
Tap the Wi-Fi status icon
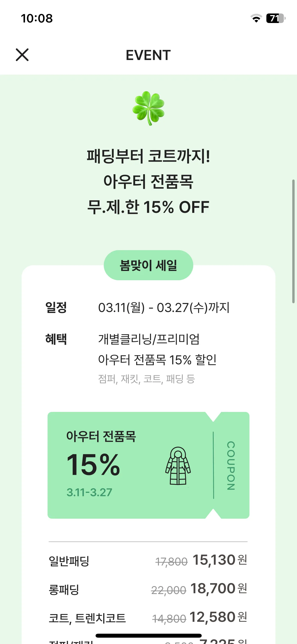click(x=256, y=18)
